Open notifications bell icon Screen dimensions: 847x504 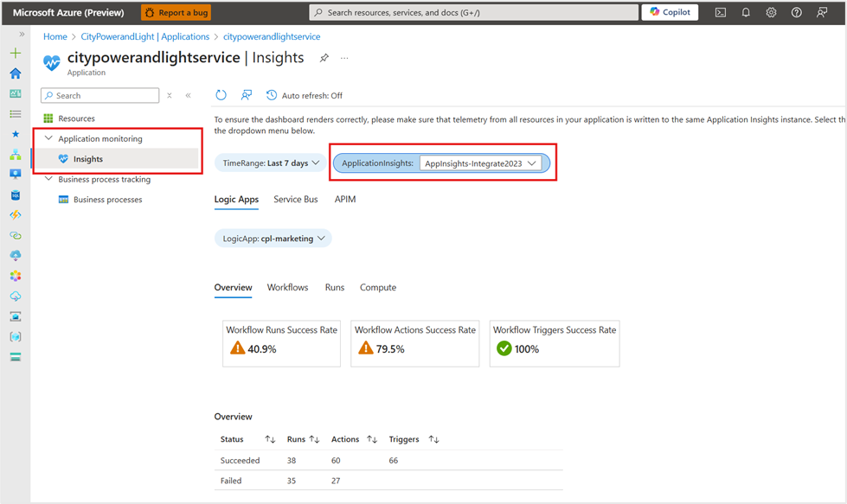tap(746, 12)
